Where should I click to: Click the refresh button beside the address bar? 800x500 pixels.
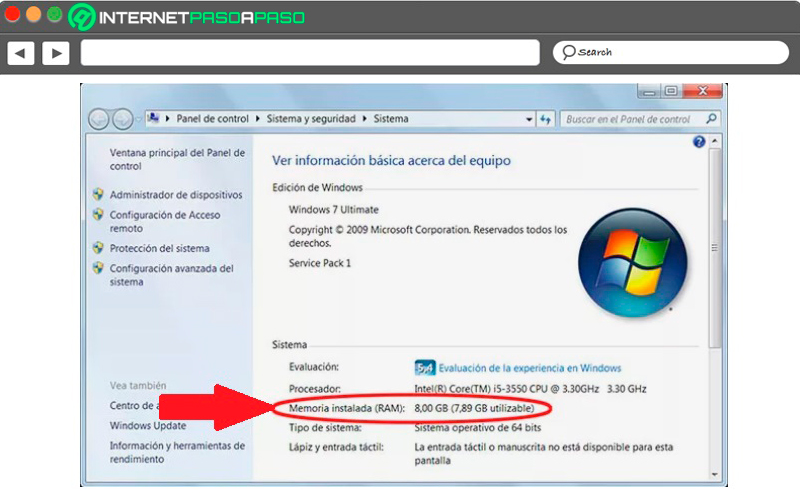pos(545,119)
